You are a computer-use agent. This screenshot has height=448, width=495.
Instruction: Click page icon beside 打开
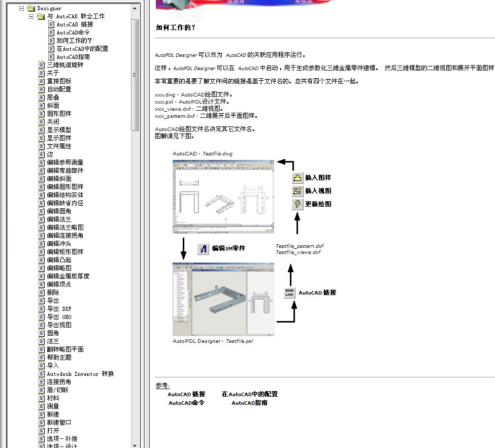coord(42,431)
